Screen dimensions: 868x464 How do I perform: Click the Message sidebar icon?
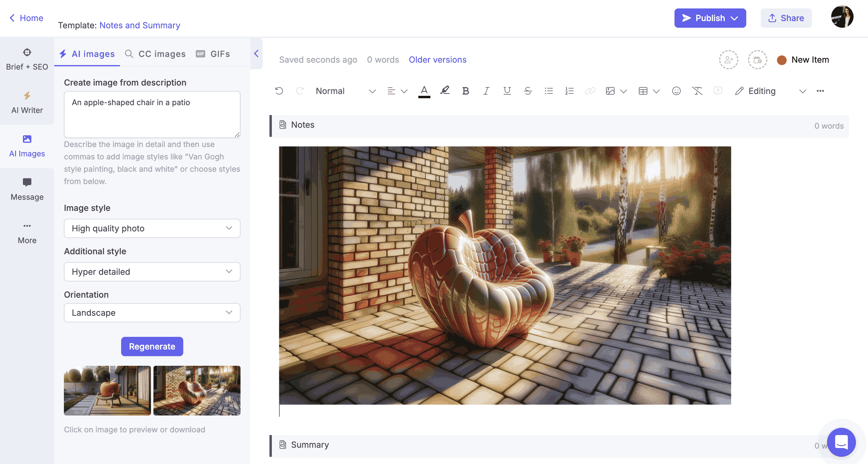coord(27,183)
